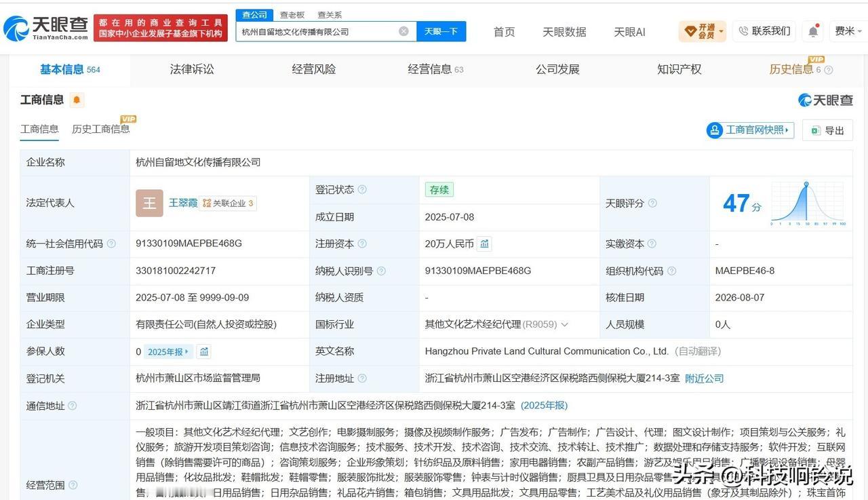Open 天眼数据 in the top navigation
Screen dimensions: 868x500
[x=564, y=32]
